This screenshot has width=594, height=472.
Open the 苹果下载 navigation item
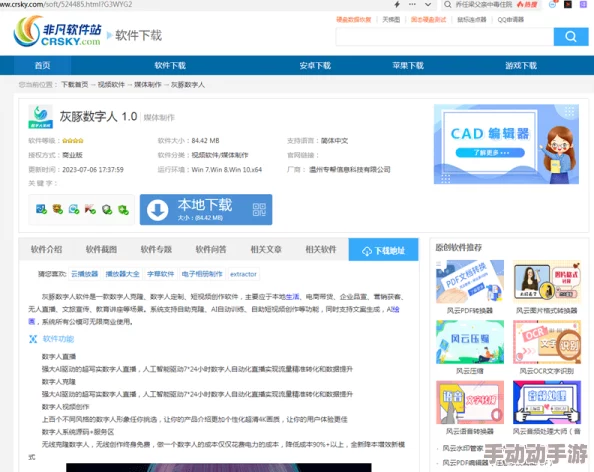(408, 66)
